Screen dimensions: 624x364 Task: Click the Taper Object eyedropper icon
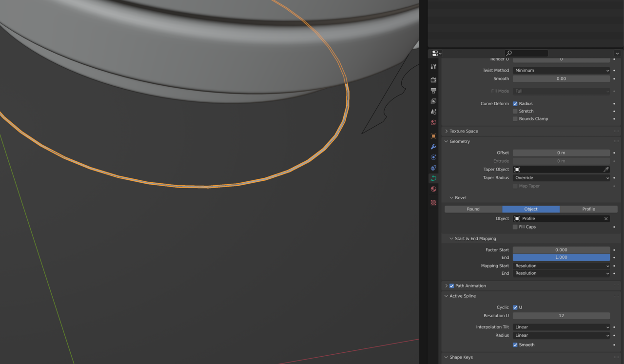[606, 170]
